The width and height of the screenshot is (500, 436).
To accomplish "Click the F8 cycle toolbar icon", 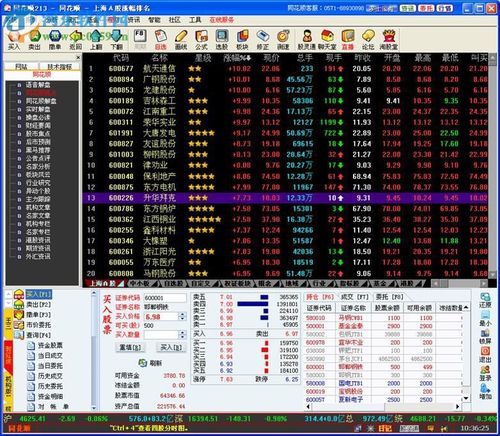I will (140, 39).
